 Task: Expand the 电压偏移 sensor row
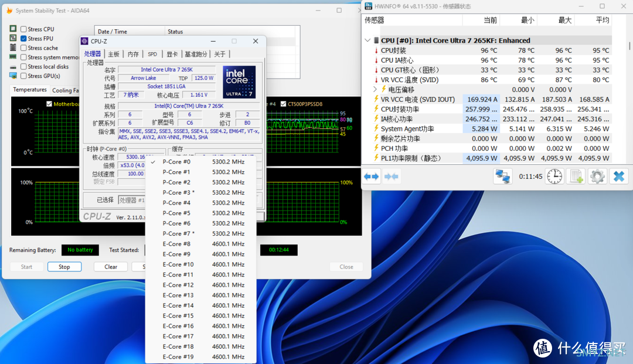[375, 90]
